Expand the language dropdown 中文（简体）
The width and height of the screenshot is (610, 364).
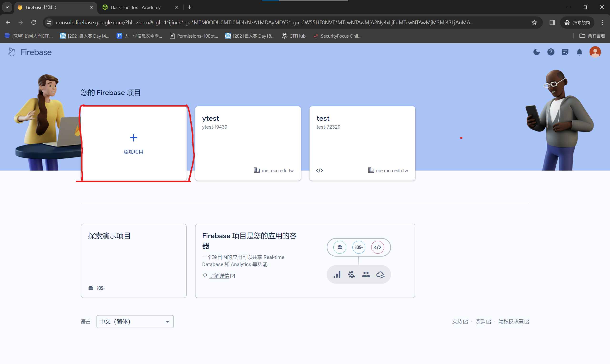135,321
